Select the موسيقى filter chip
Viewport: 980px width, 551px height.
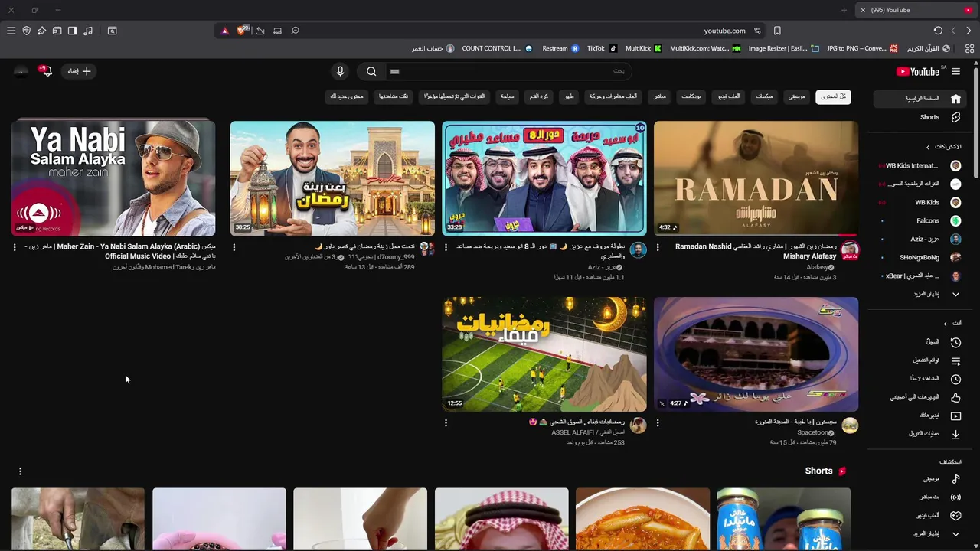tap(797, 96)
